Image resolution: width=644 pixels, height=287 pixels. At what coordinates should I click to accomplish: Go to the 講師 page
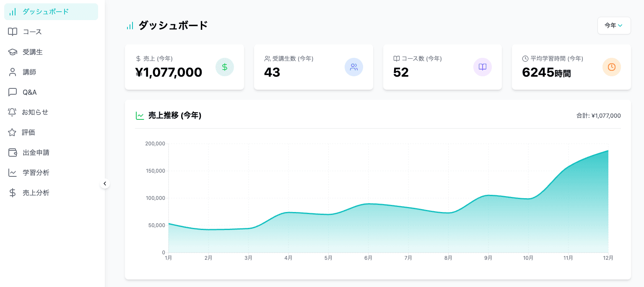pyautogui.click(x=29, y=72)
